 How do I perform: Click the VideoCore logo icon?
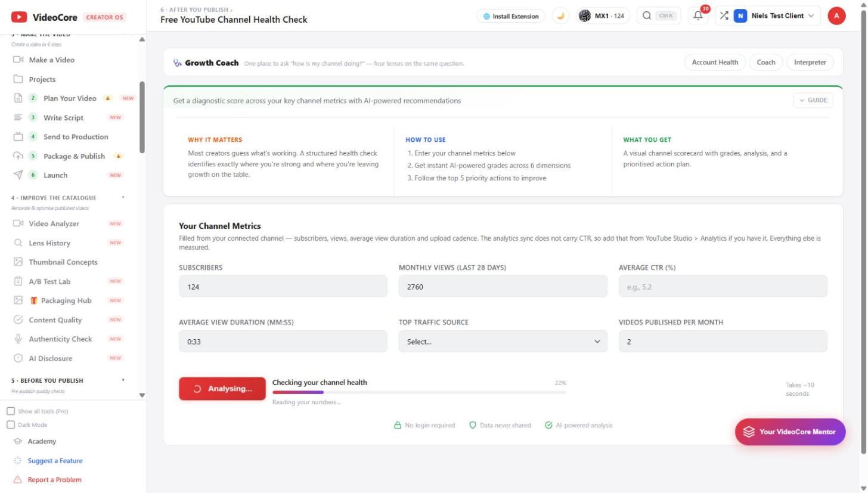pos(19,17)
